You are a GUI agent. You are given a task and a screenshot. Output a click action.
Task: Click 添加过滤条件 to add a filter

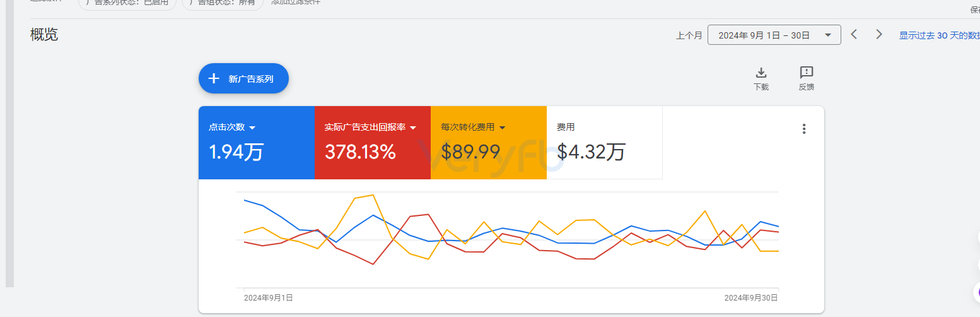point(296,2)
